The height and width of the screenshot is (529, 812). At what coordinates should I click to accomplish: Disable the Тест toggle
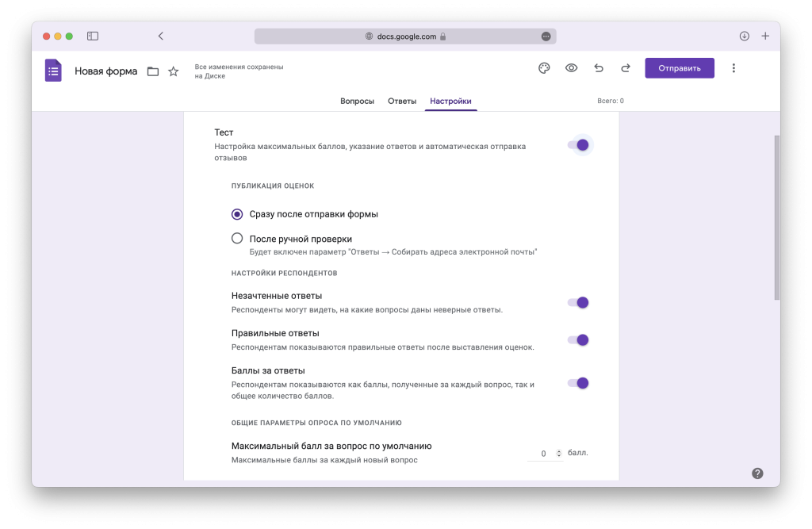tap(578, 145)
